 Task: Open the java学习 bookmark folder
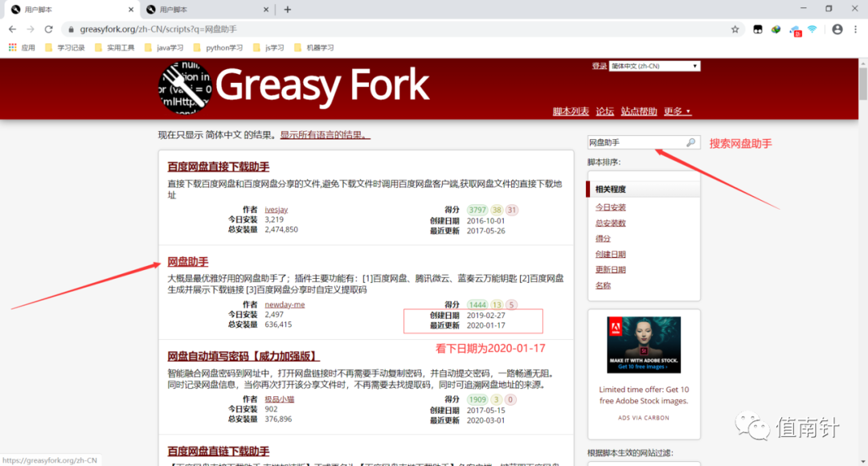(x=164, y=47)
